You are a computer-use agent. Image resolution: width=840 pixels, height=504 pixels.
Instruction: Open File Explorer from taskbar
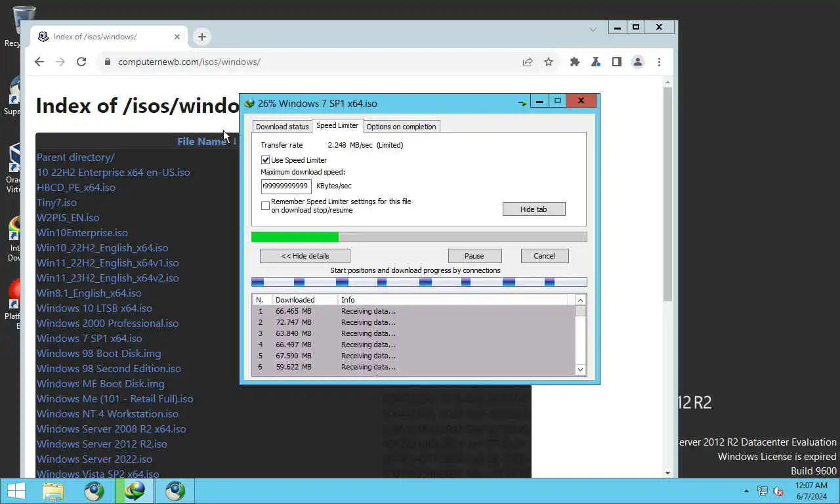53,491
